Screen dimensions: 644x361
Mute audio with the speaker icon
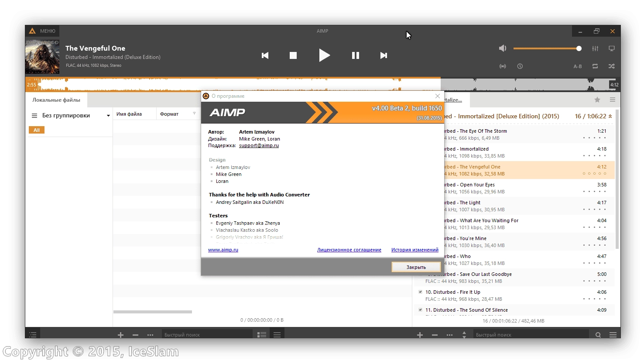[503, 48]
